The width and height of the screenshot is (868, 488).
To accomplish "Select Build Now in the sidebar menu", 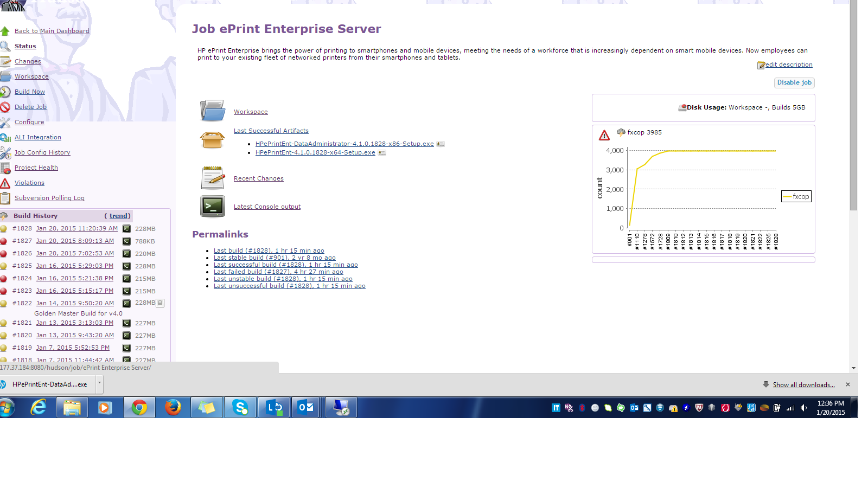I will [30, 92].
